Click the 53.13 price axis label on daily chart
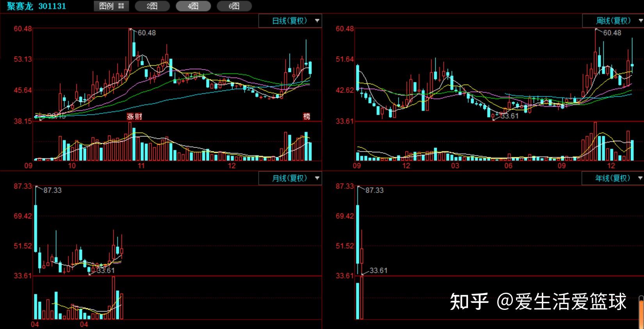Screen dimensions: 644x329 point(23,59)
